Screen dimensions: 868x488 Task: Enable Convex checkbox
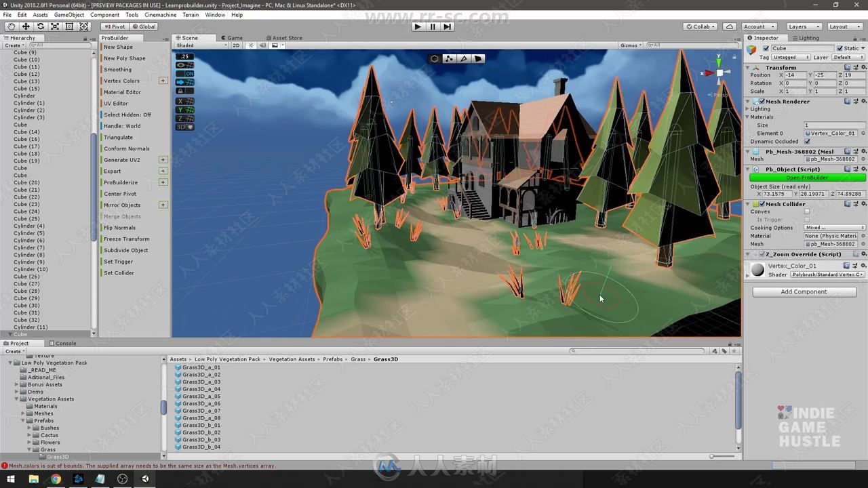pyautogui.click(x=807, y=211)
